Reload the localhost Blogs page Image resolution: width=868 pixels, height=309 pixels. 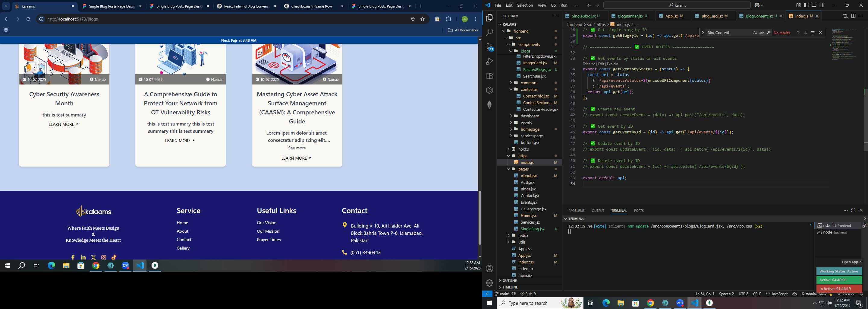point(28,19)
